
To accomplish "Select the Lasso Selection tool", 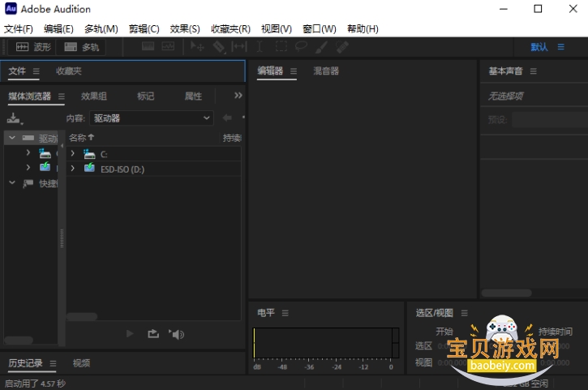I will pyautogui.click(x=301, y=46).
